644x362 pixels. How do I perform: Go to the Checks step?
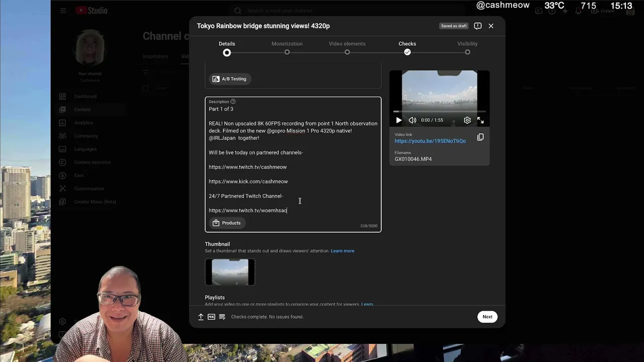(408, 48)
